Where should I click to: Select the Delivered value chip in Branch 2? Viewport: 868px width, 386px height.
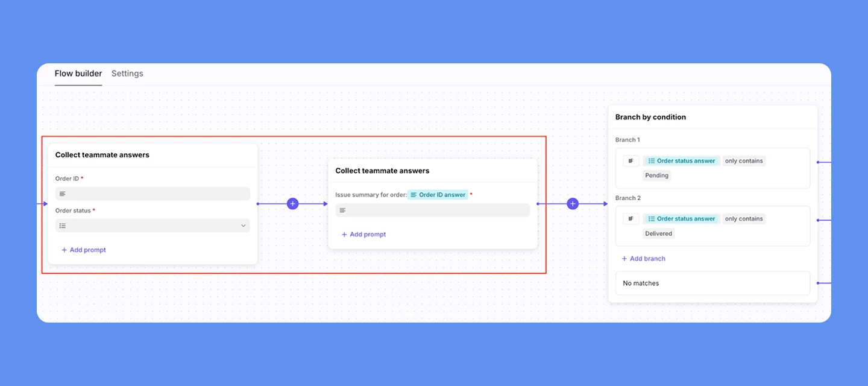click(x=658, y=233)
